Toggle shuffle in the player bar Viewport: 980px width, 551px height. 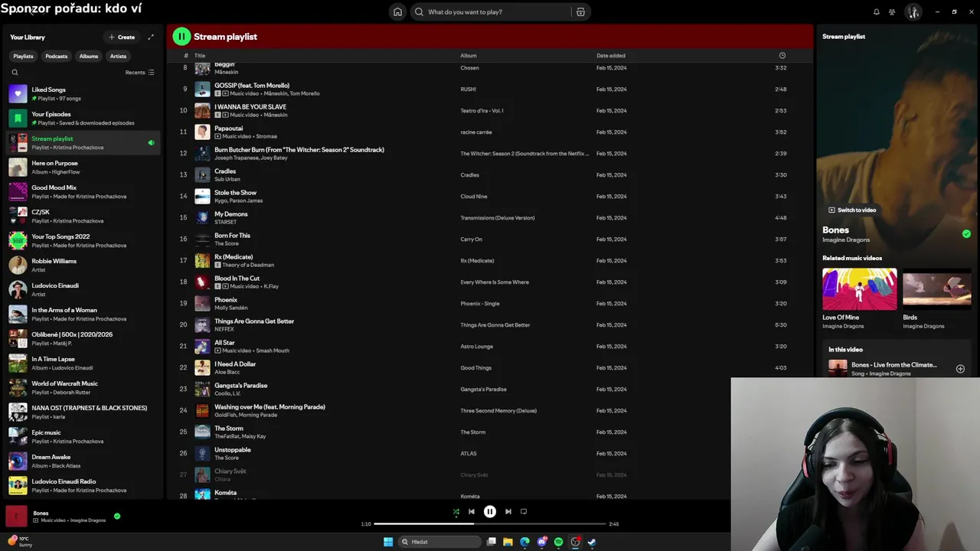(x=456, y=511)
